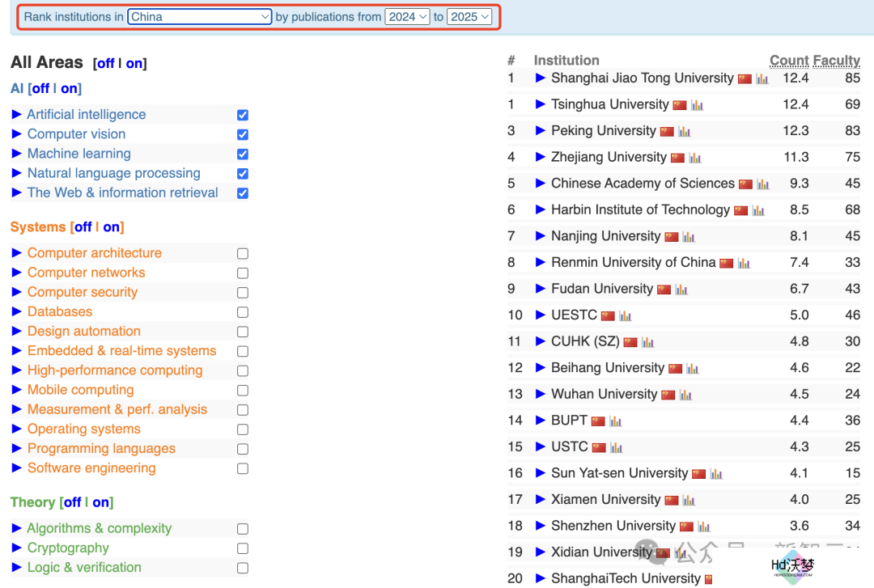Image resolution: width=874 pixels, height=588 pixels.
Task: Check the Software engineering checkbox
Action: point(243,469)
